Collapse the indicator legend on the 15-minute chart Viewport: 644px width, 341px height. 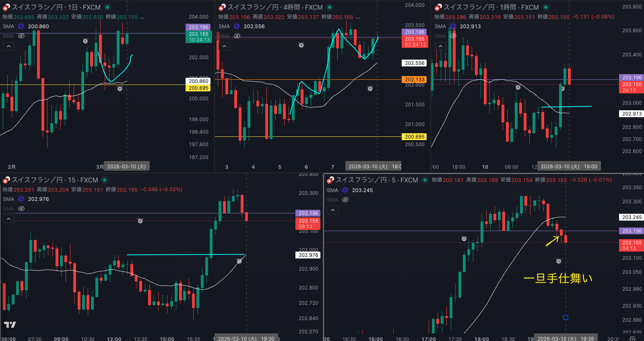pyautogui.click(x=8, y=219)
